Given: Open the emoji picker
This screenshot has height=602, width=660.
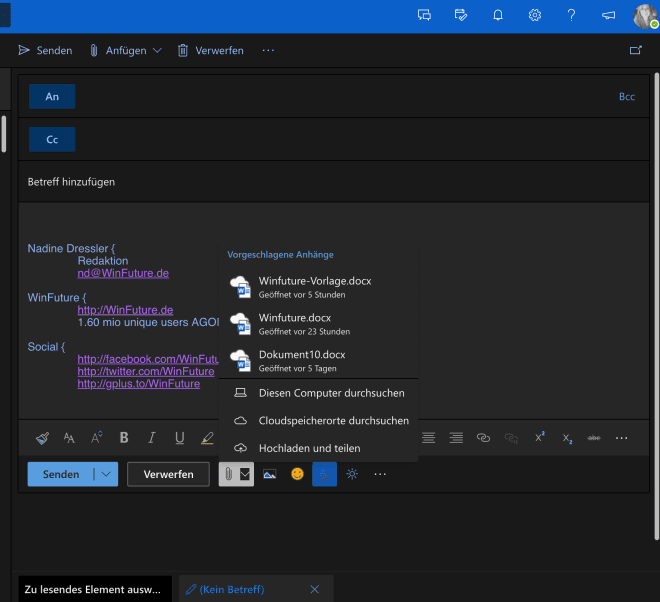Looking at the screenshot, I should point(297,474).
